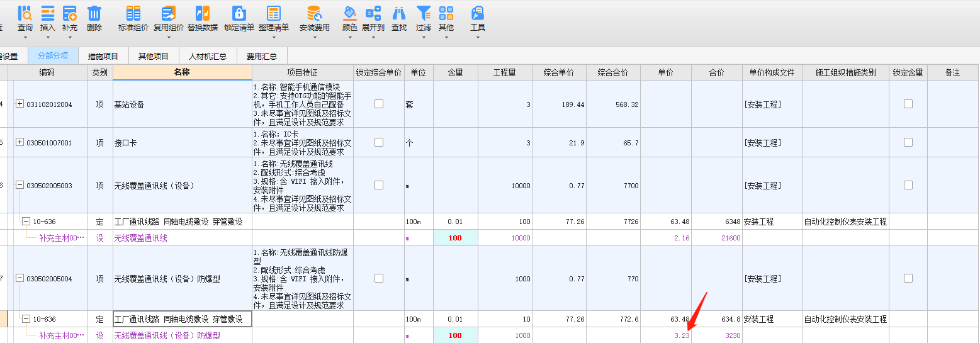Click the 其他 grid icon

446,13
